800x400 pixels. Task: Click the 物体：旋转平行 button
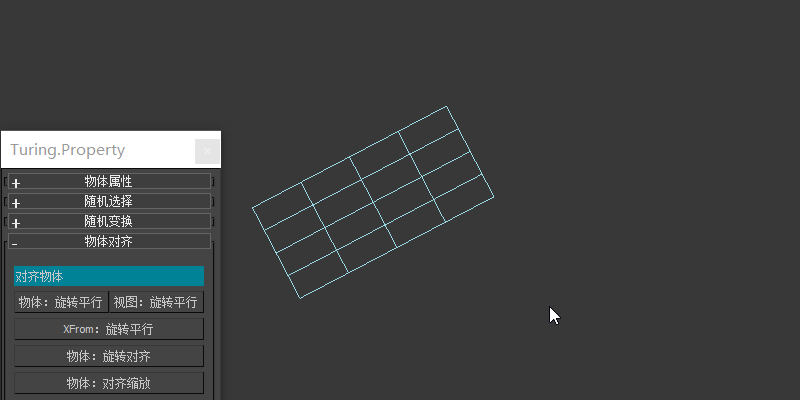(x=61, y=302)
